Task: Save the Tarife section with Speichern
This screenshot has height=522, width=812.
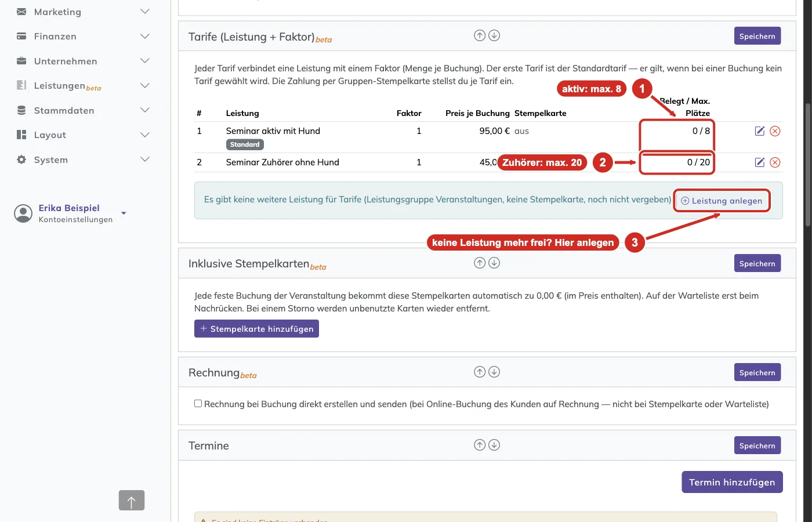Action: (757, 36)
